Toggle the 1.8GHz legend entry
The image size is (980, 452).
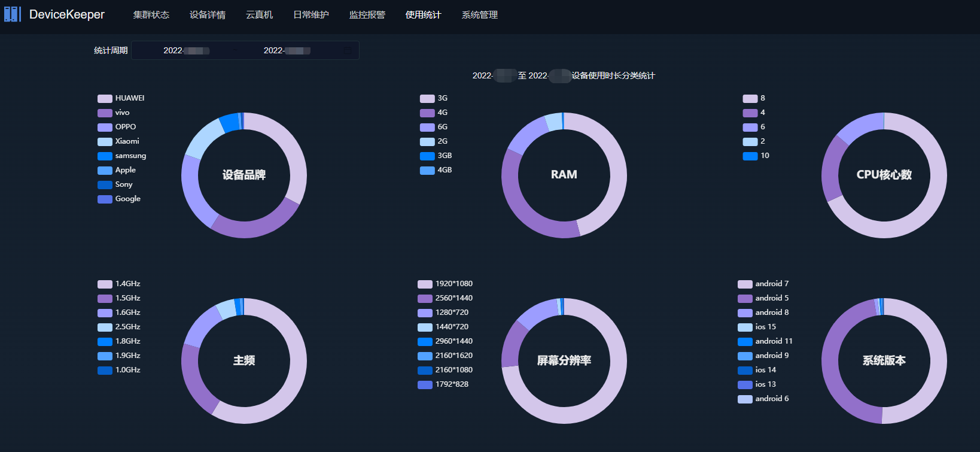[x=119, y=341]
